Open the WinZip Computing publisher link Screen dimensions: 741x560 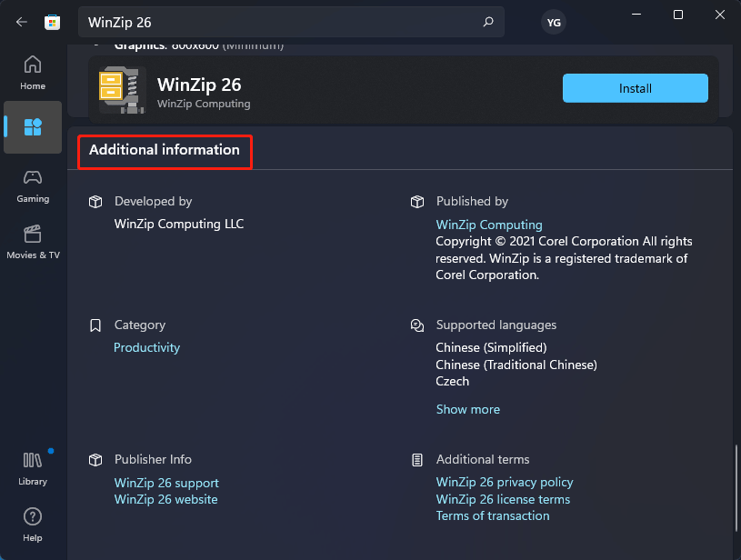tap(488, 225)
